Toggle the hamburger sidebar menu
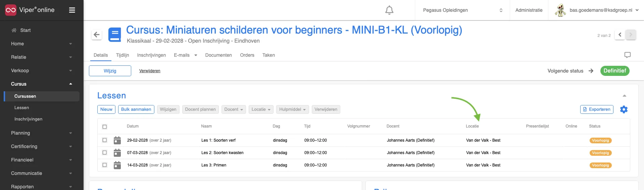 coord(72,10)
